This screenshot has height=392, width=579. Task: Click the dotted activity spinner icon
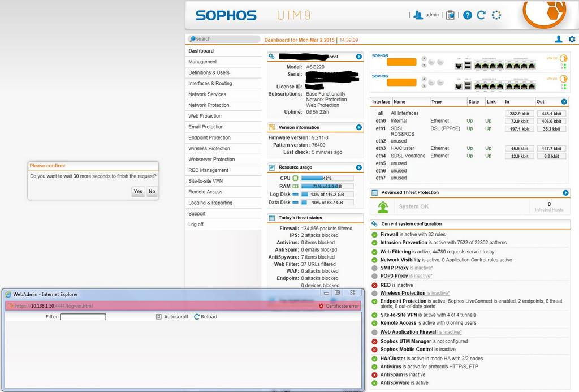496,15
